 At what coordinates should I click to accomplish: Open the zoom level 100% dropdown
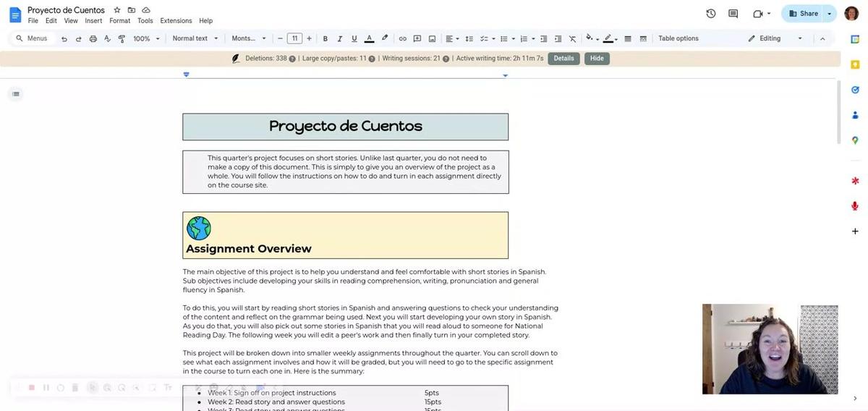[x=147, y=39]
